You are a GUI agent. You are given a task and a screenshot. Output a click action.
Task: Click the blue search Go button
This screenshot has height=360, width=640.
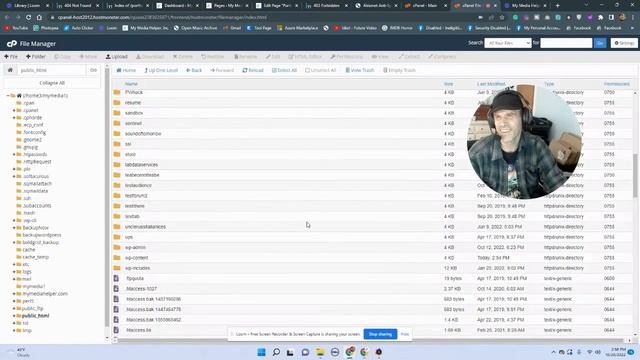coord(600,43)
